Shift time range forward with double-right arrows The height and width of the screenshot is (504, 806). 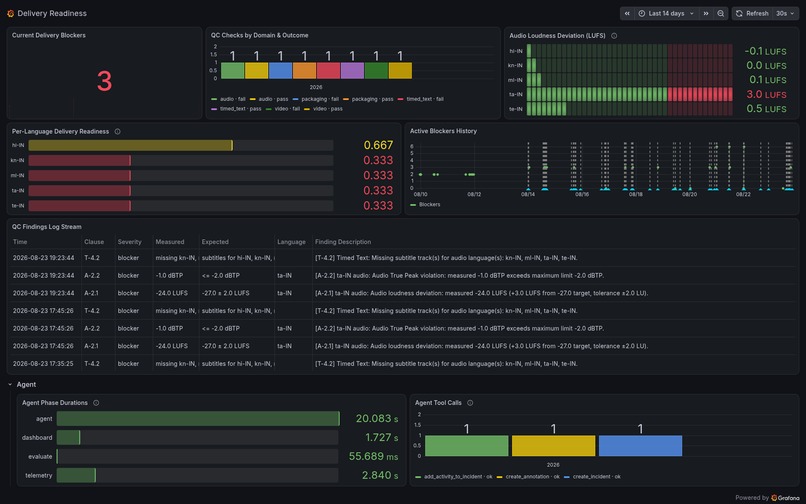tap(706, 13)
